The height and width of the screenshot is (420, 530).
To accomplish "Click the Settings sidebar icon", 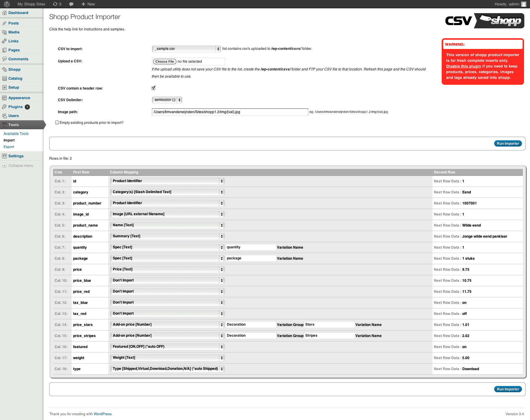I will coord(4,156).
